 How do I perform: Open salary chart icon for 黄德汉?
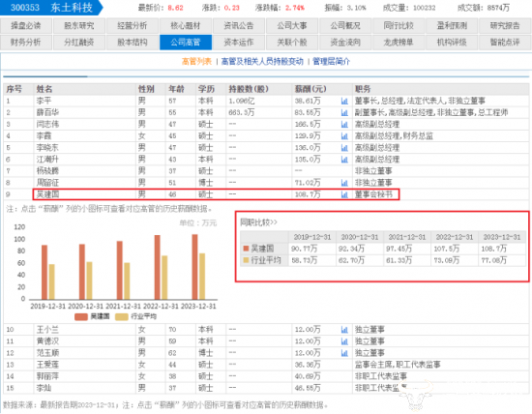(x=344, y=341)
